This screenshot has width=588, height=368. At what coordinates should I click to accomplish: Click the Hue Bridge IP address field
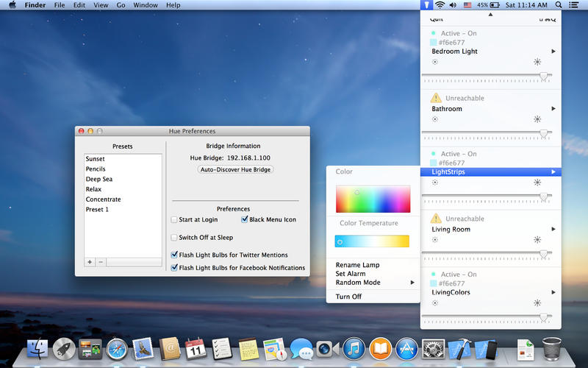pos(248,158)
